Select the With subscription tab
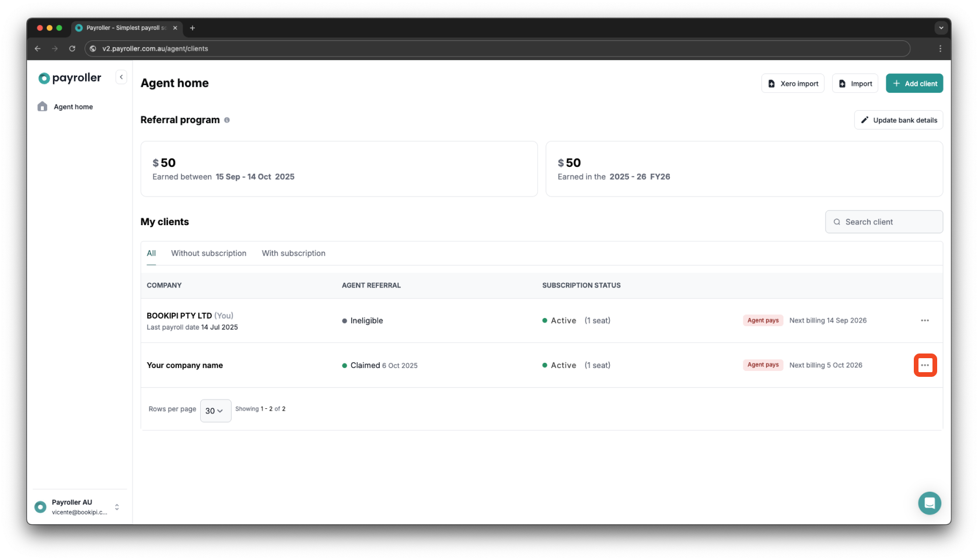This screenshot has height=560, width=978. pos(294,253)
